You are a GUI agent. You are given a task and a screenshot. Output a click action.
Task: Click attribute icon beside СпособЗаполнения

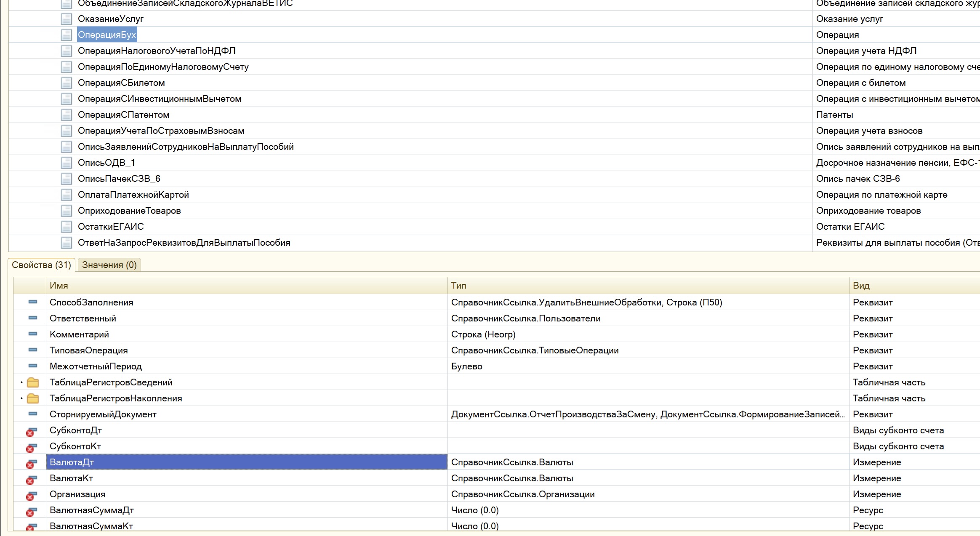pos(33,302)
